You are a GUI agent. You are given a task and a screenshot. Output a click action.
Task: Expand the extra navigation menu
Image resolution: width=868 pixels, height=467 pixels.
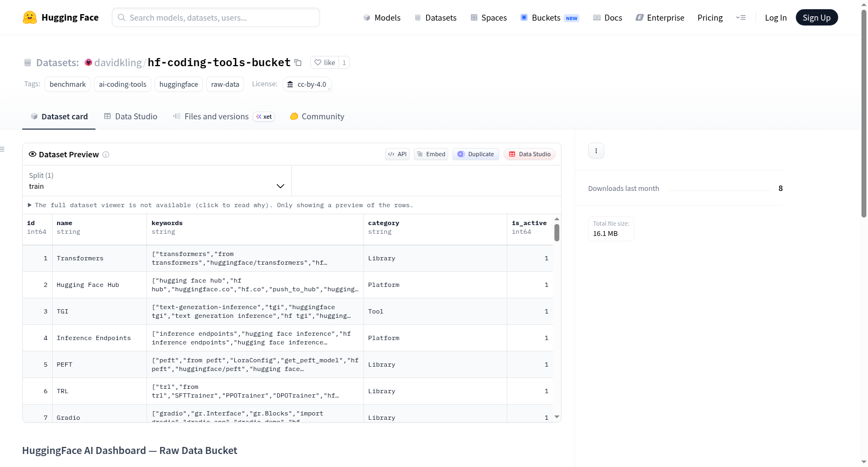pyautogui.click(x=741, y=17)
